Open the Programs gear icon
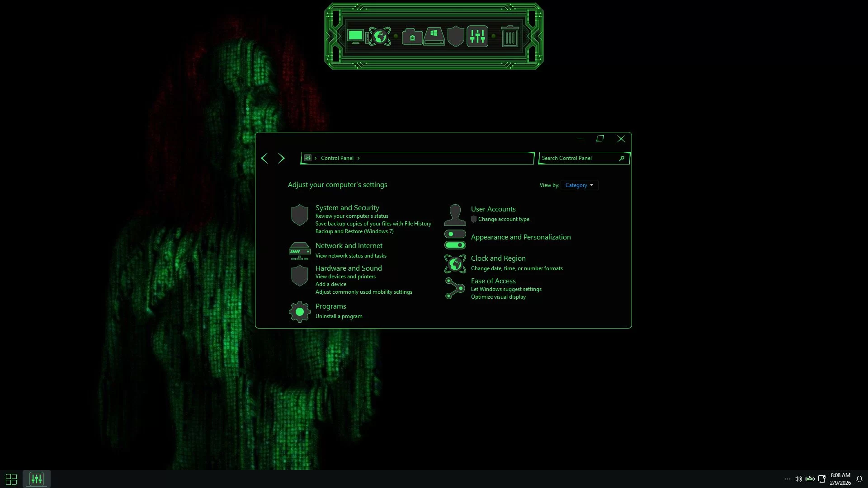The height and width of the screenshot is (488, 868). coord(299,312)
